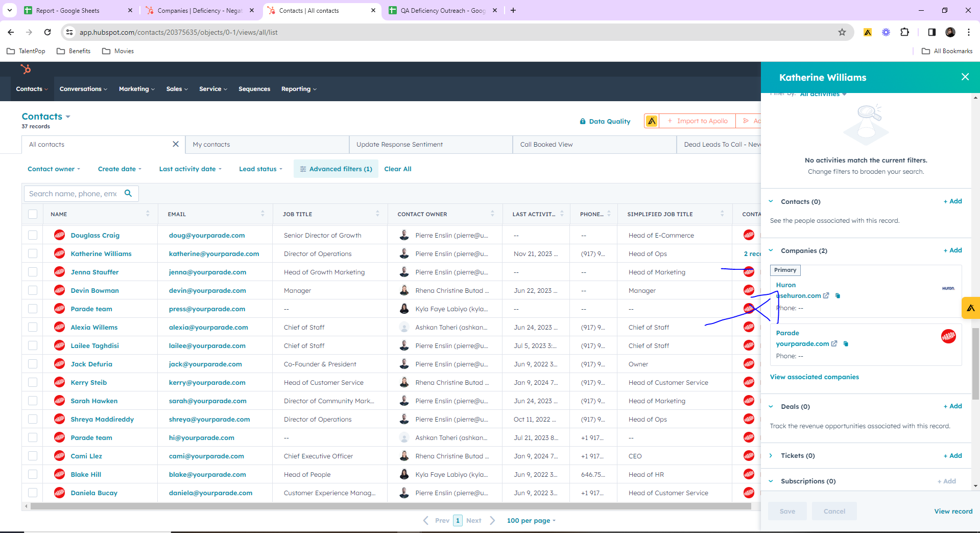Open the Contacts title dropdown
This screenshot has height=533, width=980.
click(46, 117)
